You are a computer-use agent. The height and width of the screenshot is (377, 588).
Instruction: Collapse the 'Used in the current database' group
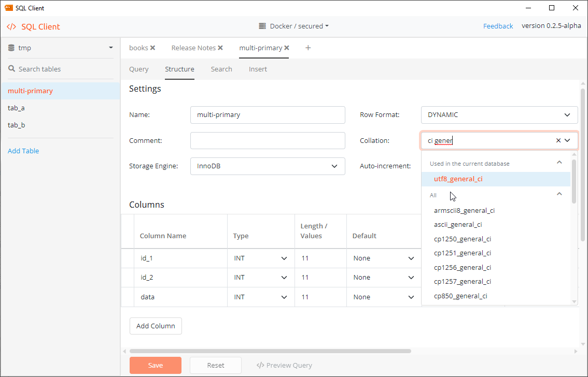(x=559, y=163)
